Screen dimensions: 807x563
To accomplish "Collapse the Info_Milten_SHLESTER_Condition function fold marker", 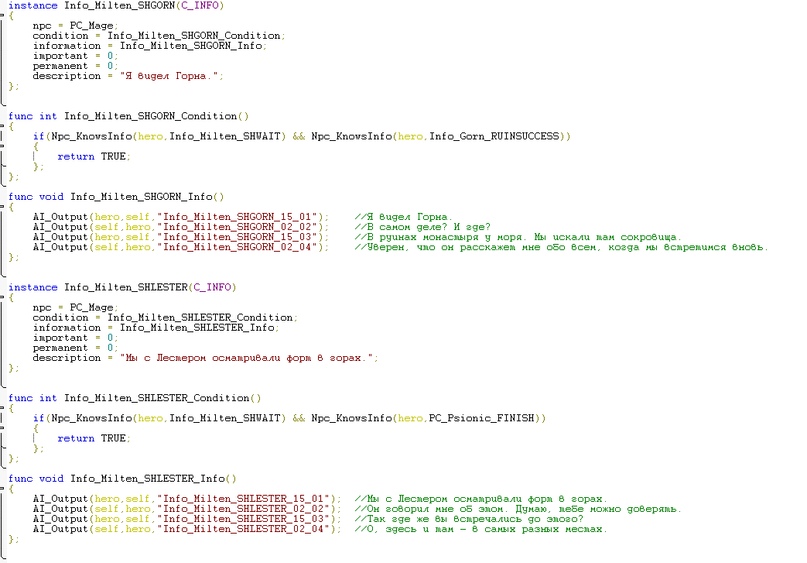I will 4,408.
